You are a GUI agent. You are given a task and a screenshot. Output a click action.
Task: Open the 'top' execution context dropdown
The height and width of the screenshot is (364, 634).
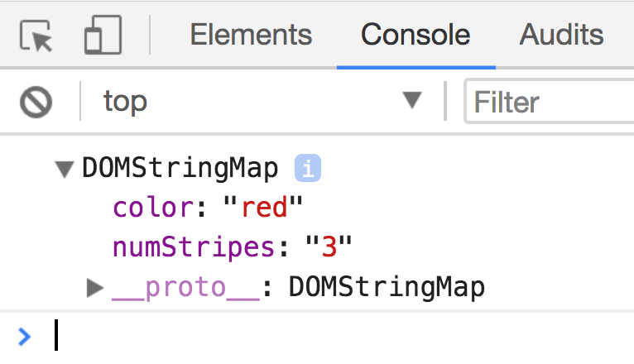[x=248, y=102]
